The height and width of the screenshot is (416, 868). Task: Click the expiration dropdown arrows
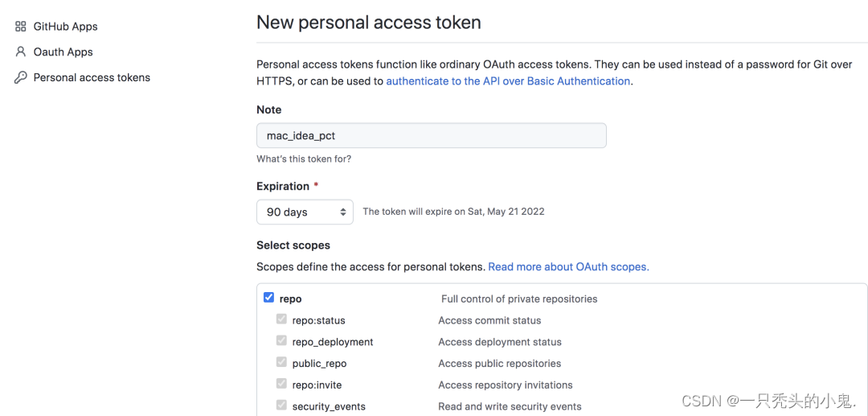click(343, 212)
